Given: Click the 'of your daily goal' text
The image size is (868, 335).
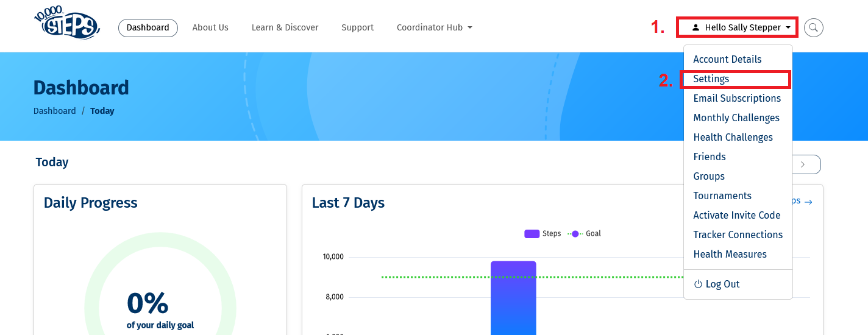Looking at the screenshot, I should tap(160, 325).
